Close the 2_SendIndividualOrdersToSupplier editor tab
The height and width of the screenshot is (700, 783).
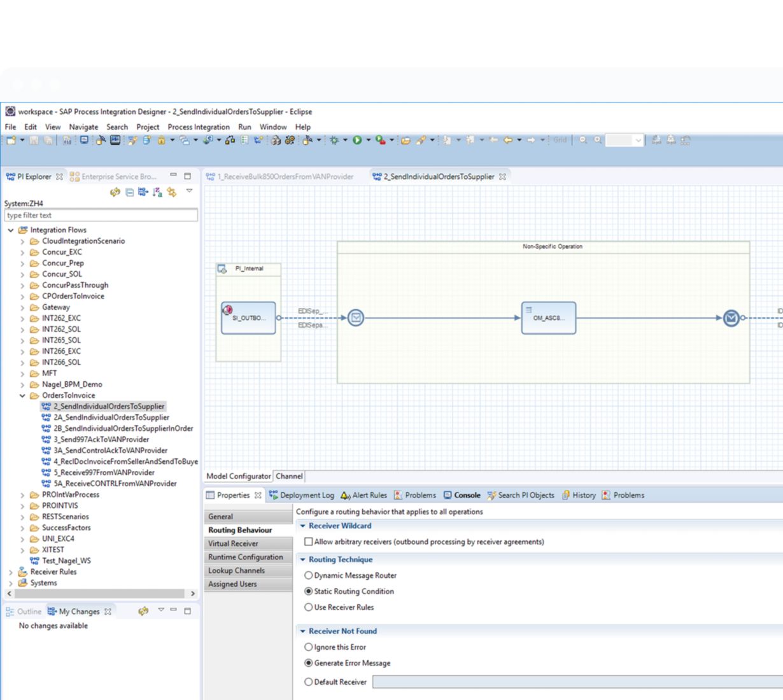click(502, 177)
